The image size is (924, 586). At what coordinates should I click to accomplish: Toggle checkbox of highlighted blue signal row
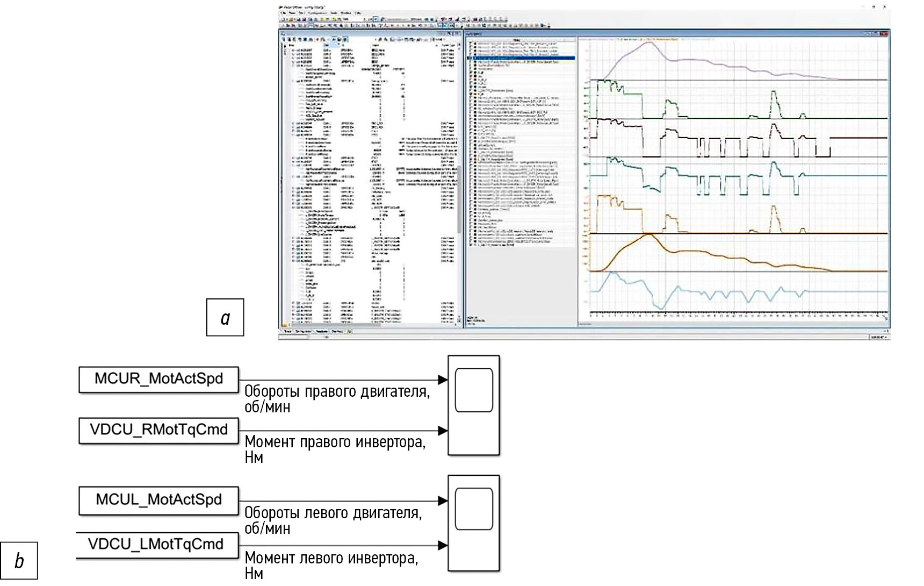471,58
